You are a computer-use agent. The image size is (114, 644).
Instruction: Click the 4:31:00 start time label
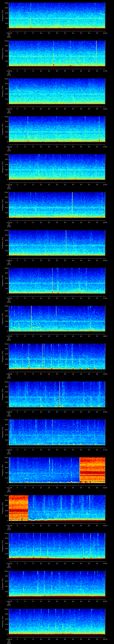(9, 109)
